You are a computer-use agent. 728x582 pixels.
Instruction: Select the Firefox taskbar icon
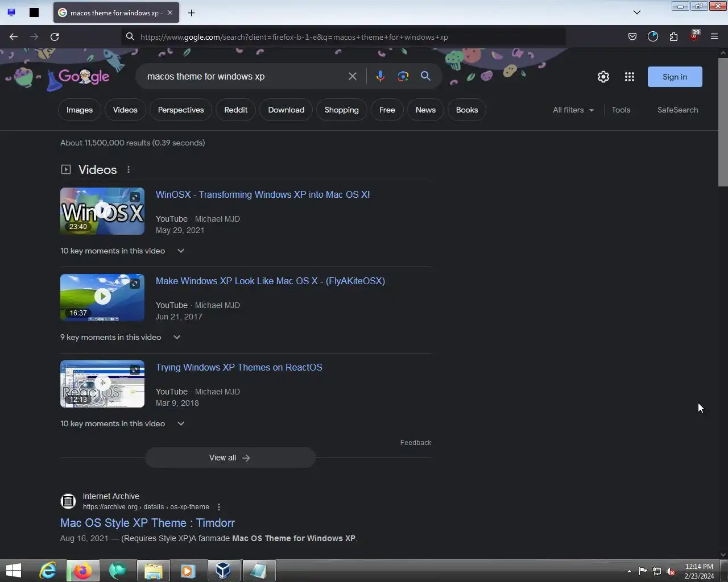pos(83,571)
